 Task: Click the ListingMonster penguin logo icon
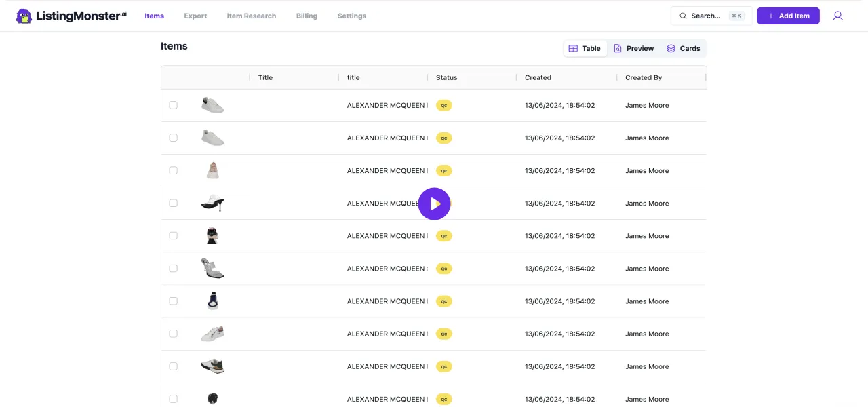24,16
